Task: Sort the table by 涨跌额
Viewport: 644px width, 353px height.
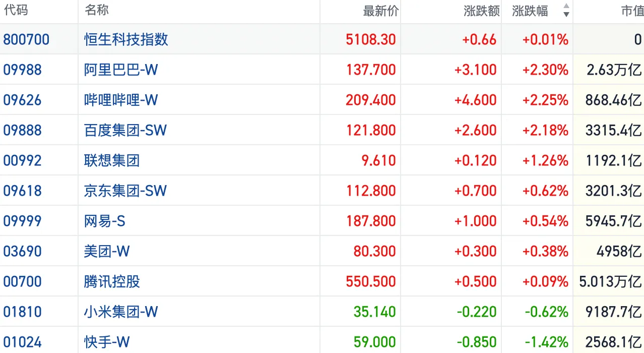Action: (481, 11)
